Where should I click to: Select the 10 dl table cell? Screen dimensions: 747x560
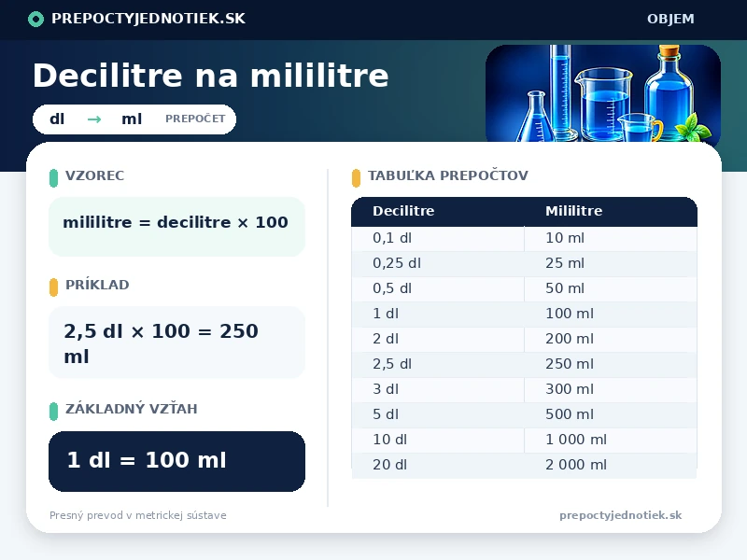point(438,440)
